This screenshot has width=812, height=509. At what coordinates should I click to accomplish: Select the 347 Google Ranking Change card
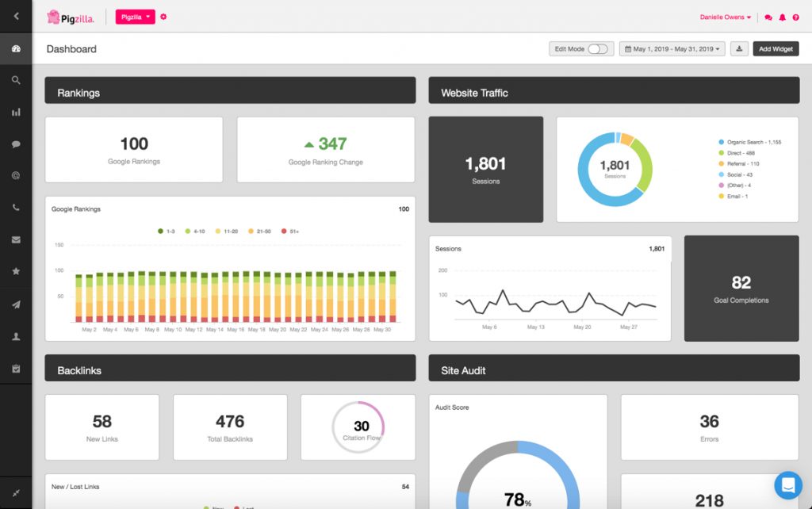tap(326, 150)
